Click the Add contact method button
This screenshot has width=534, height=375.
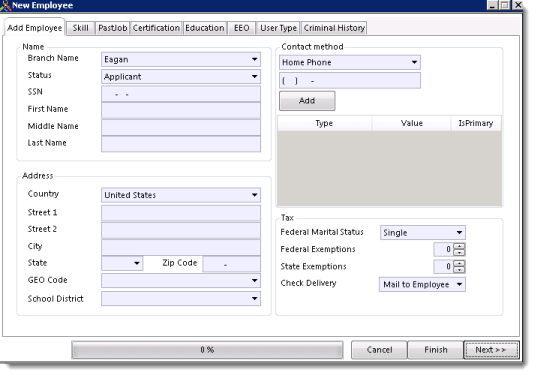pos(307,101)
